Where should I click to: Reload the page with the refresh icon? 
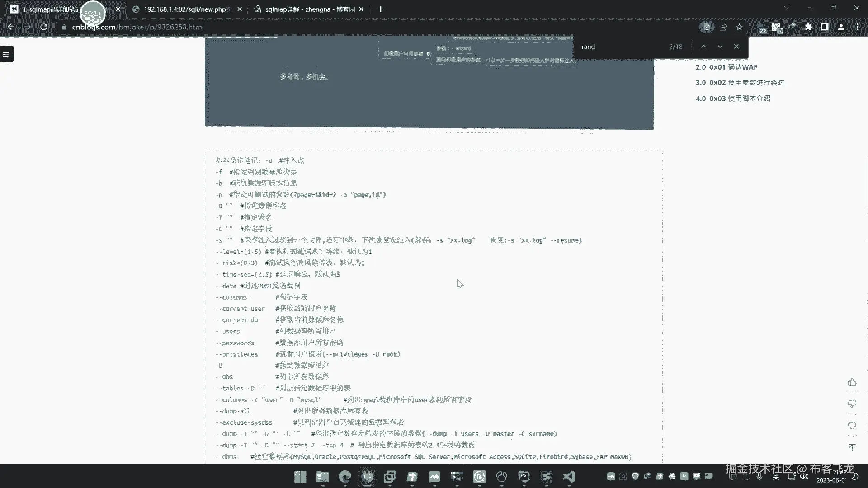[x=44, y=27]
